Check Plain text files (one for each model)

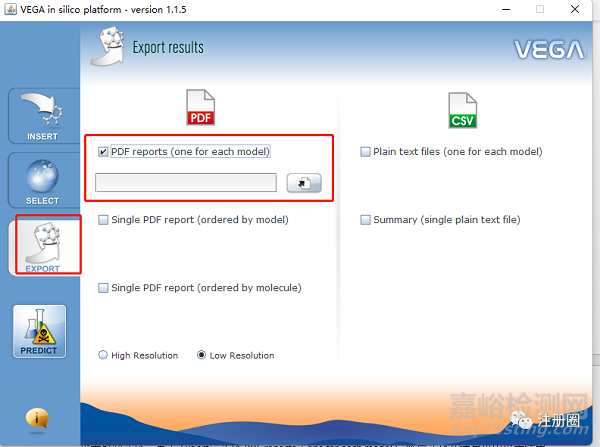(366, 152)
